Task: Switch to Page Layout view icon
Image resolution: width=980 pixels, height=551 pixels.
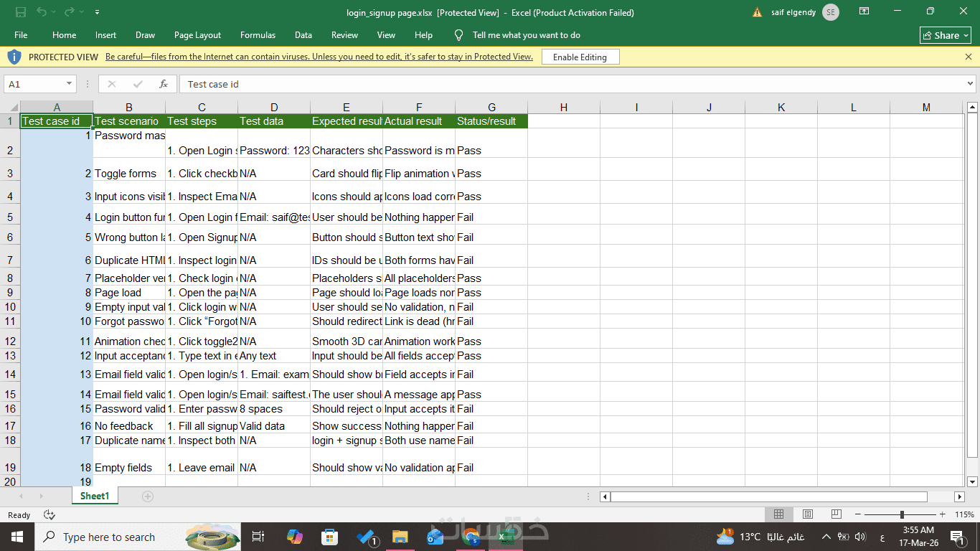Action: 807,514
